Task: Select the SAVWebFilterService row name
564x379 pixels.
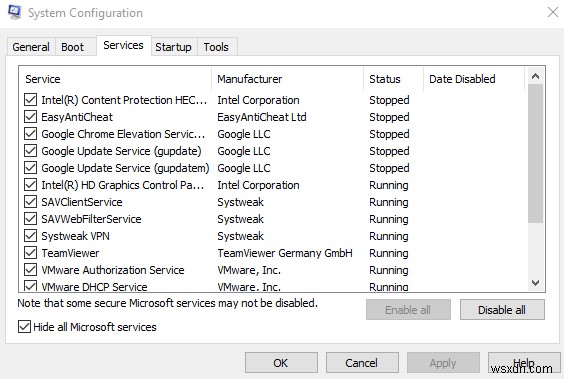Action: 91,219
